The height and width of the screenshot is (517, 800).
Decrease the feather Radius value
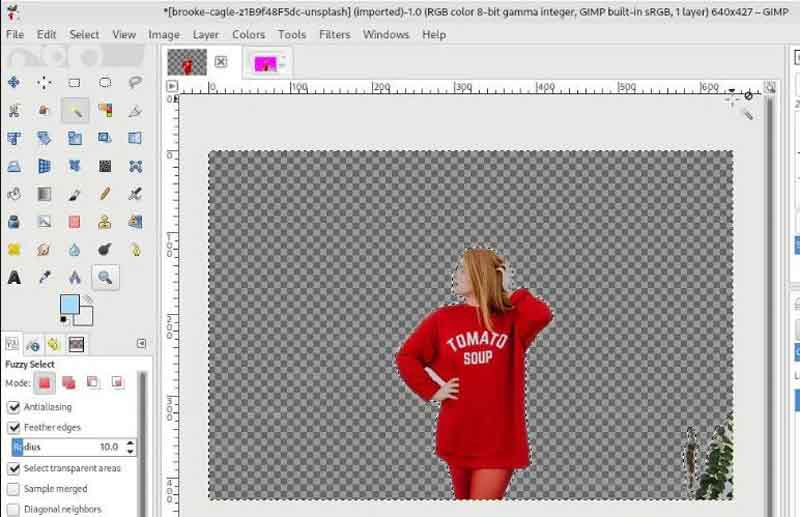[130, 451]
